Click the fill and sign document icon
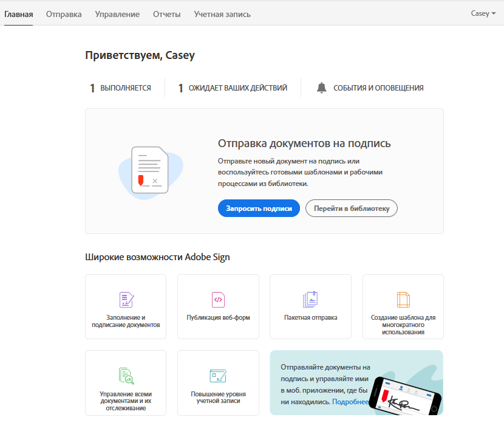Screen dimensions: 504x448 (x=126, y=300)
